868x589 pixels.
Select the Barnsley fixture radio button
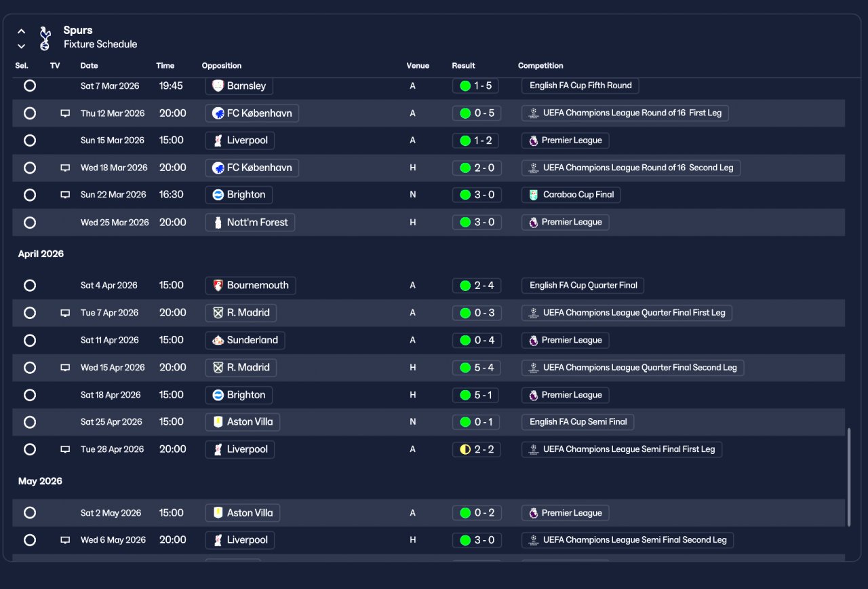[x=30, y=85]
